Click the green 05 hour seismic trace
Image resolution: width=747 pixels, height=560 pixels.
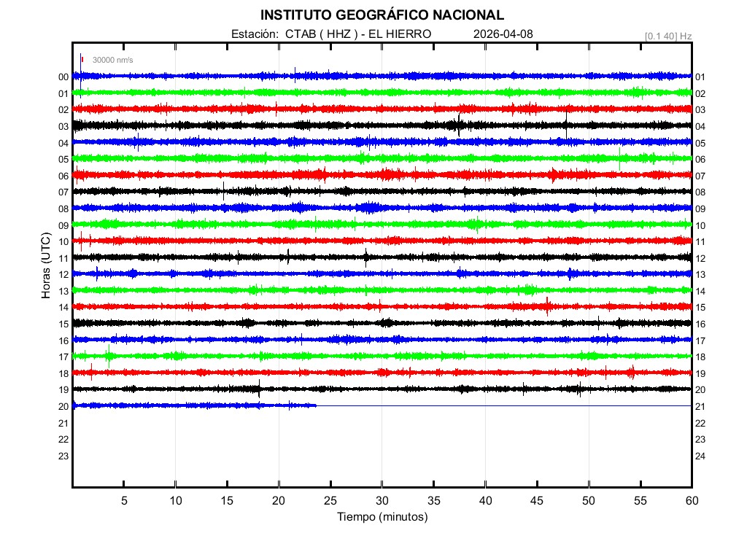pos(382,158)
